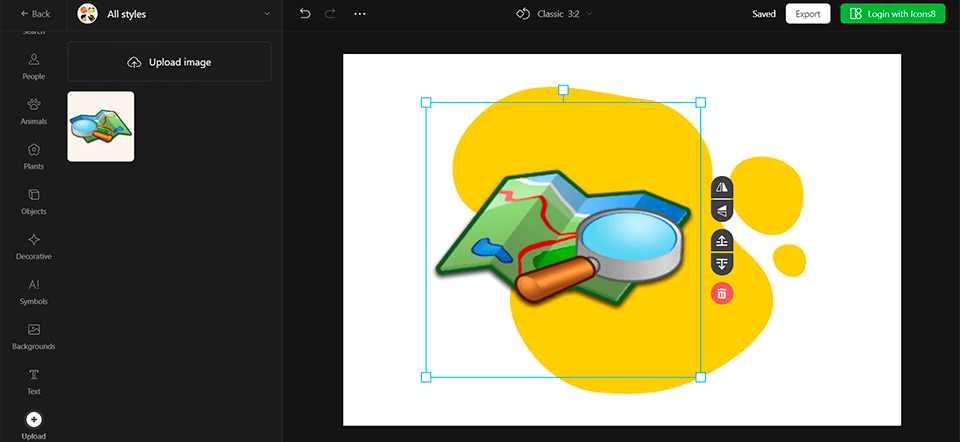Click the bottom-right selection handle
The image size is (960, 442).
pos(700,377)
